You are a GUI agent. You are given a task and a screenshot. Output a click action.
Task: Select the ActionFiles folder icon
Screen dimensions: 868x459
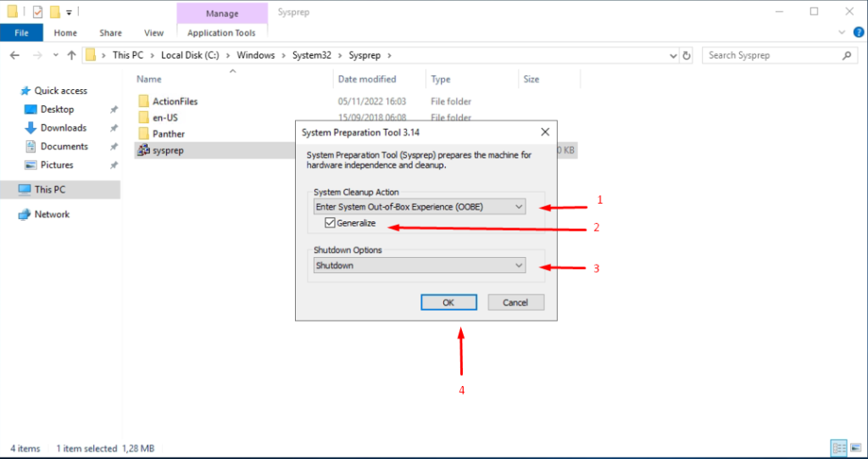pos(143,101)
